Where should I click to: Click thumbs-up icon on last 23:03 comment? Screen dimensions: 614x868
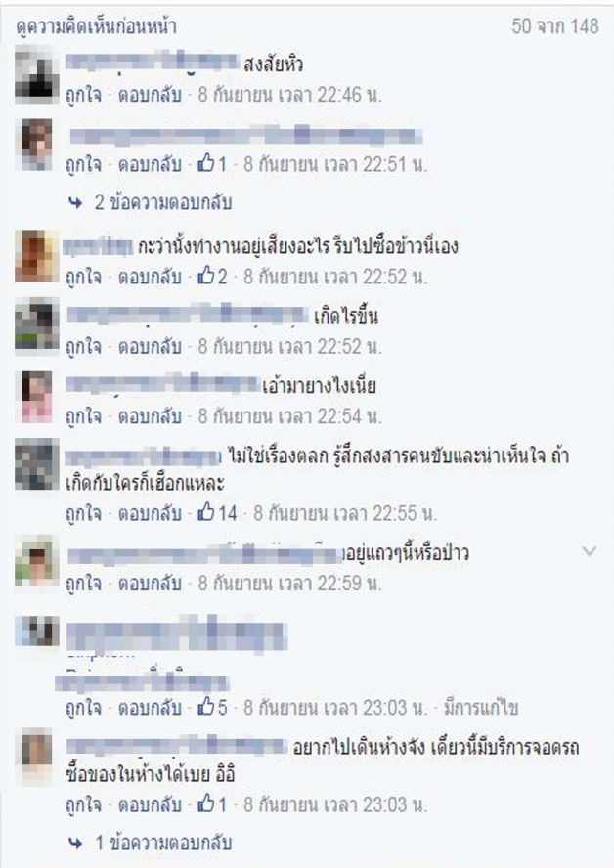[206, 803]
